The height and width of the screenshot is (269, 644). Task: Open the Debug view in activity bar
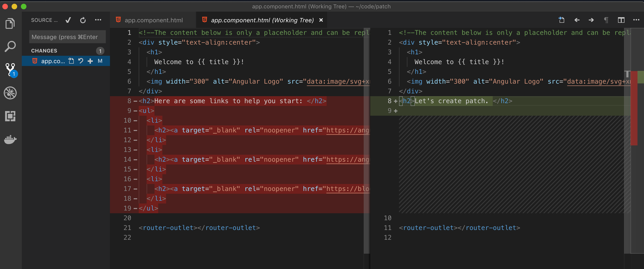(10, 93)
